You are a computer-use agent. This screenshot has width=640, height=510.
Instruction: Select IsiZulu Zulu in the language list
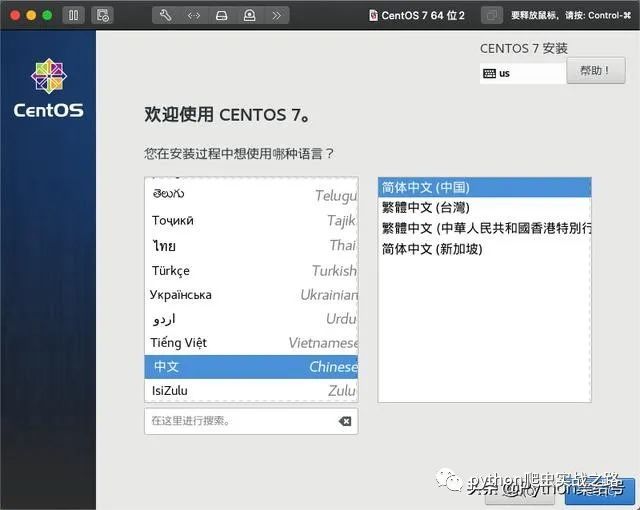(251, 390)
